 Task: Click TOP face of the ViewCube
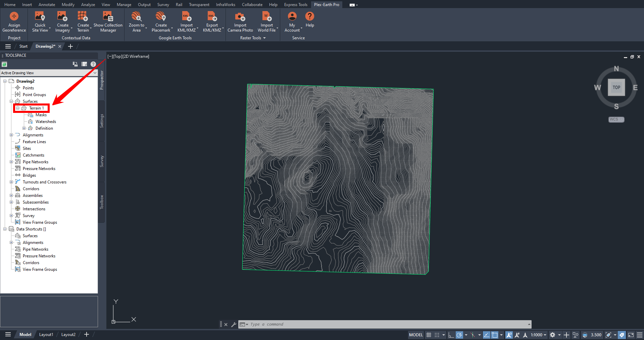pos(616,87)
